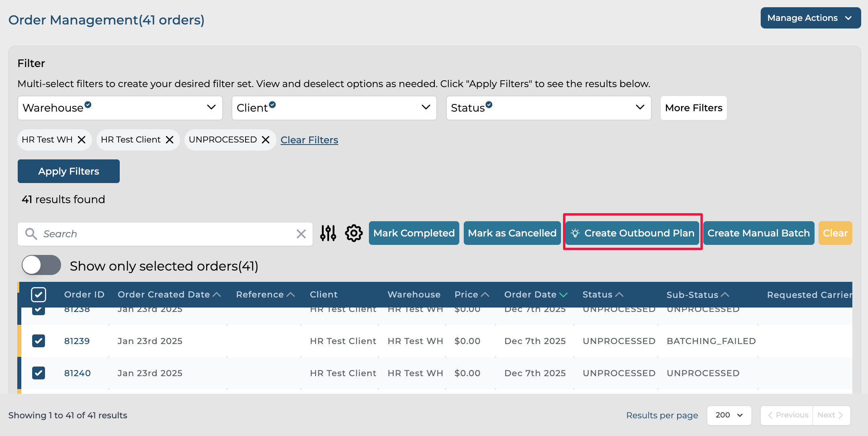The image size is (868, 436).
Task: Remove the UNPROCESSED filter chip
Action: click(x=266, y=140)
